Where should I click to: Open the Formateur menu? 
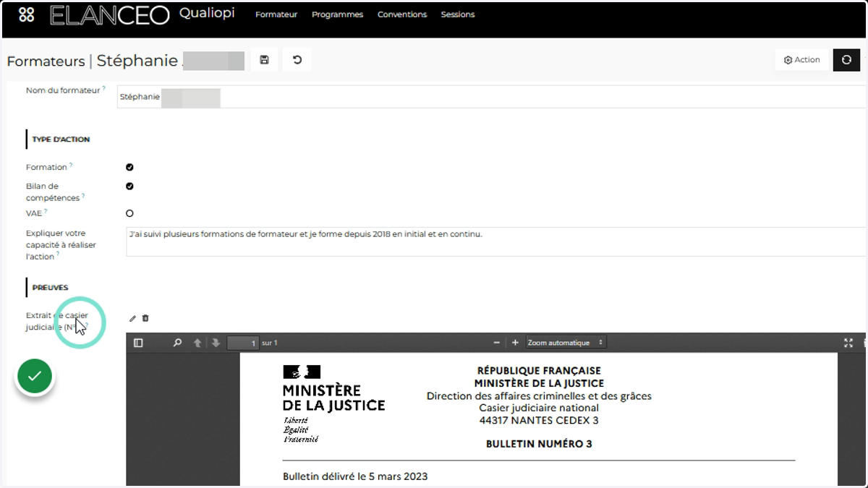276,14
